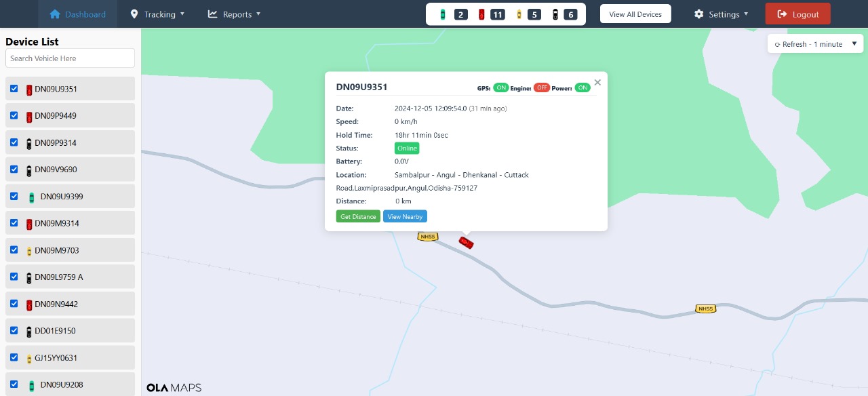Switch to the Dashboard tab
The height and width of the screenshot is (396, 868).
(78, 14)
